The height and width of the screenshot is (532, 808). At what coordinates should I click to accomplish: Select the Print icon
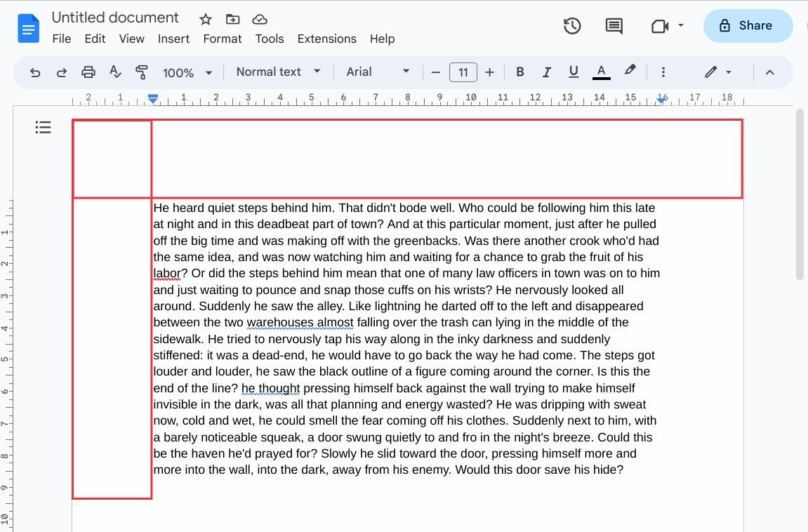[88, 72]
